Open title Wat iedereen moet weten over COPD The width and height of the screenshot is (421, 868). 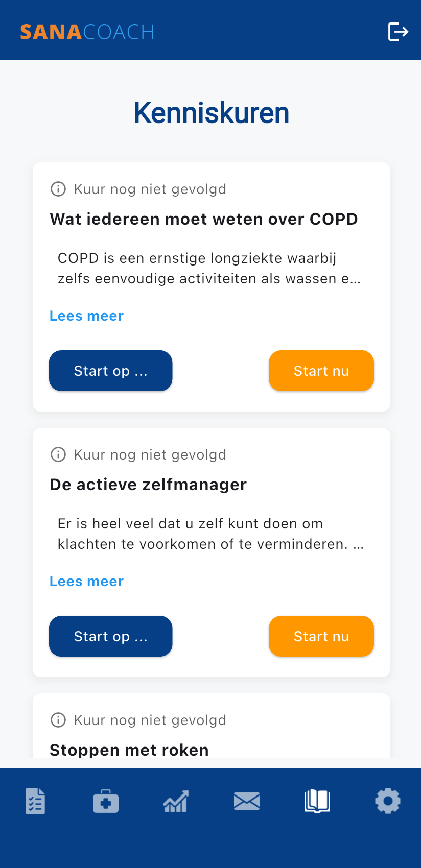click(203, 219)
